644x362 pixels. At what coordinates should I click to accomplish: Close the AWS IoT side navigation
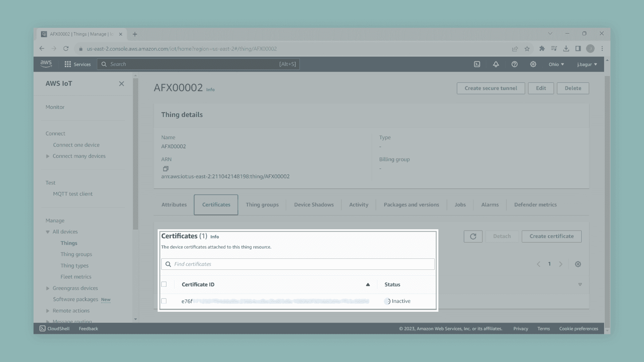click(x=121, y=84)
